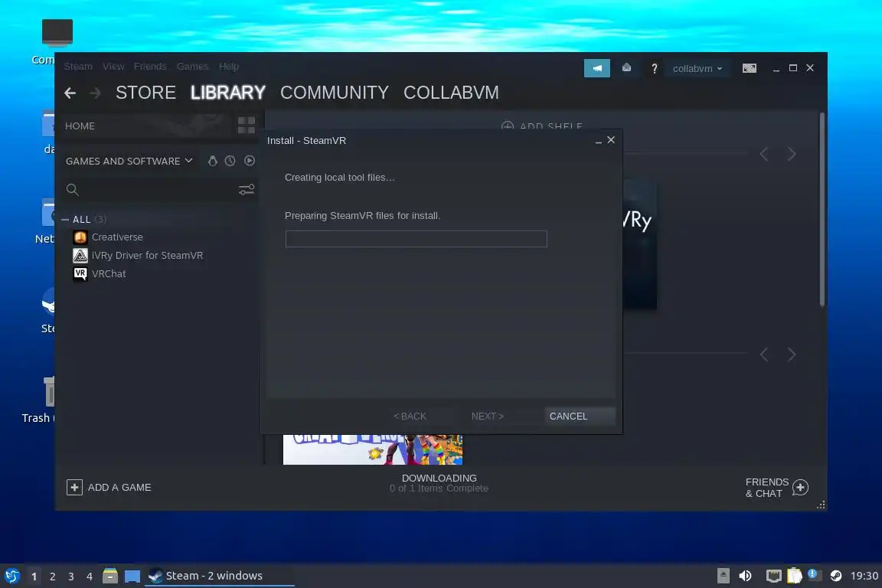Image resolution: width=882 pixels, height=588 pixels.
Task: Open the Games menu
Action: pos(192,67)
